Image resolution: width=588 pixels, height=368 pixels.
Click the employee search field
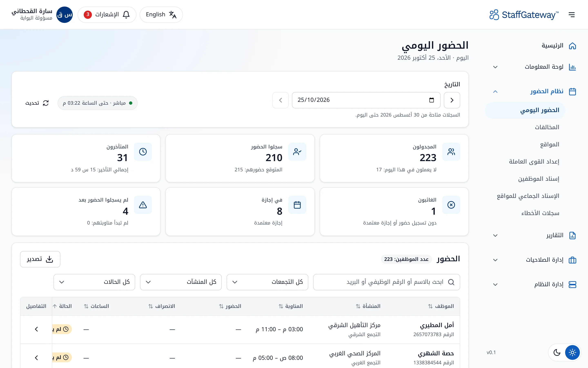pos(386,282)
